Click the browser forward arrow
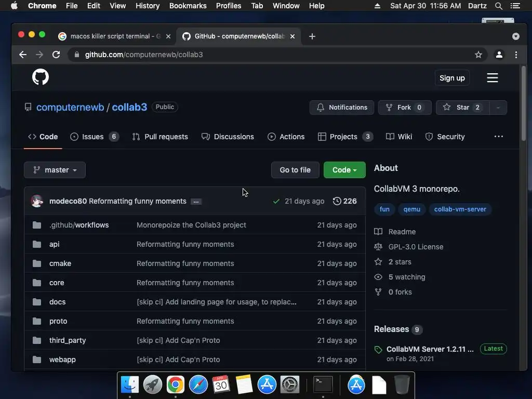This screenshot has height=399, width=532. [x=39, y=55]
